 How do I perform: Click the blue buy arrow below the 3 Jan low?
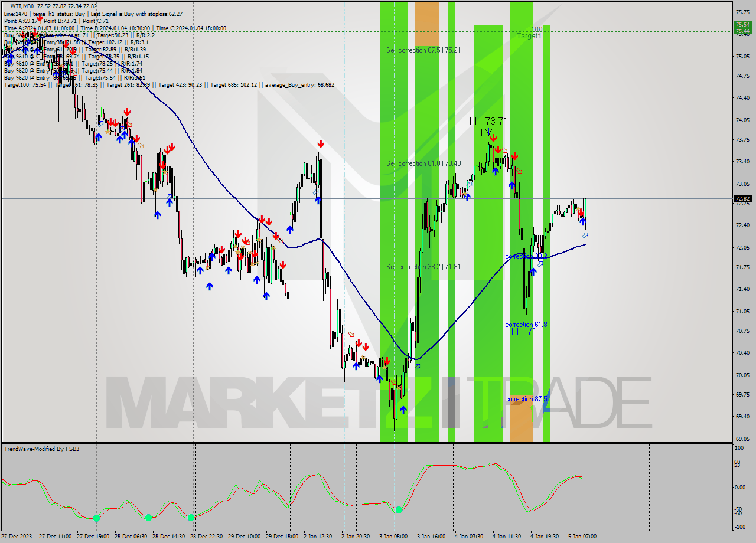pos(403,410)
